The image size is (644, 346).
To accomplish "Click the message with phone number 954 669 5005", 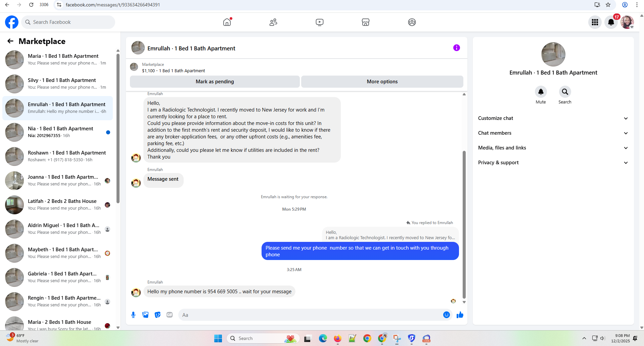I will point(219,292).
